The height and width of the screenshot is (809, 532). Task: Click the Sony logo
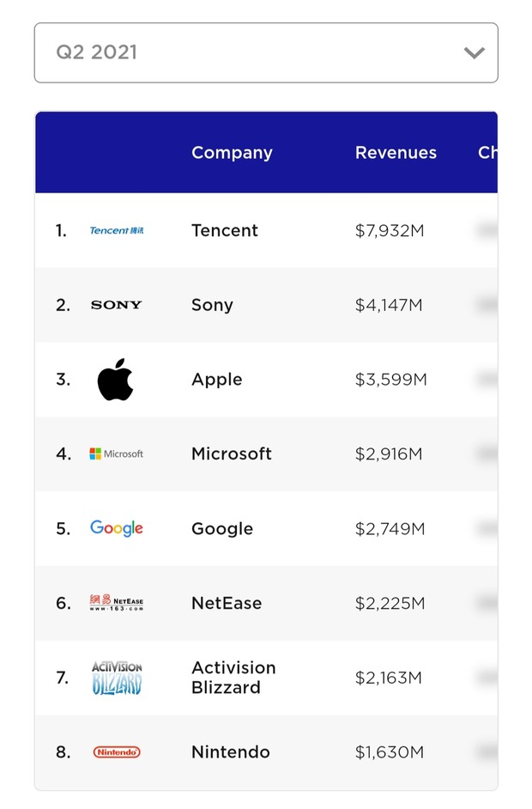pos(117,305)
